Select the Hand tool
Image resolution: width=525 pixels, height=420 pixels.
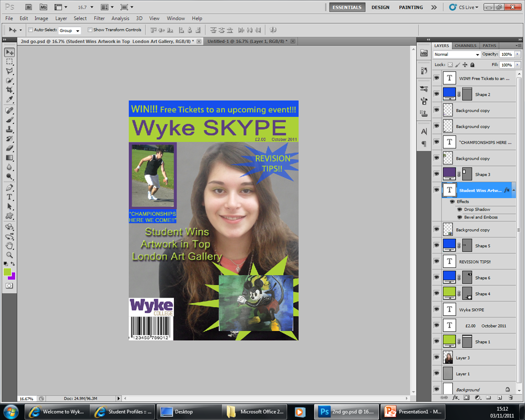[9, 246]
